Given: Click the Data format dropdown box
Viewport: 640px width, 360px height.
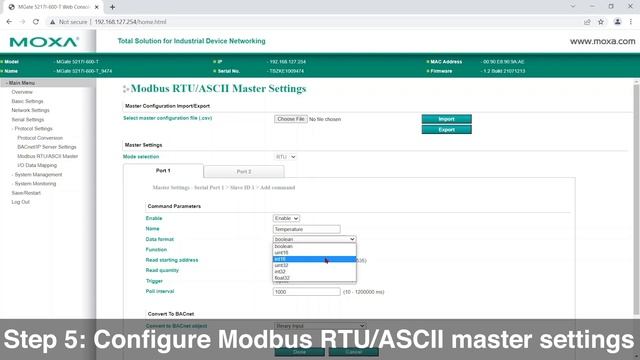Looking at the screenshot, I should tap(314, 239).
